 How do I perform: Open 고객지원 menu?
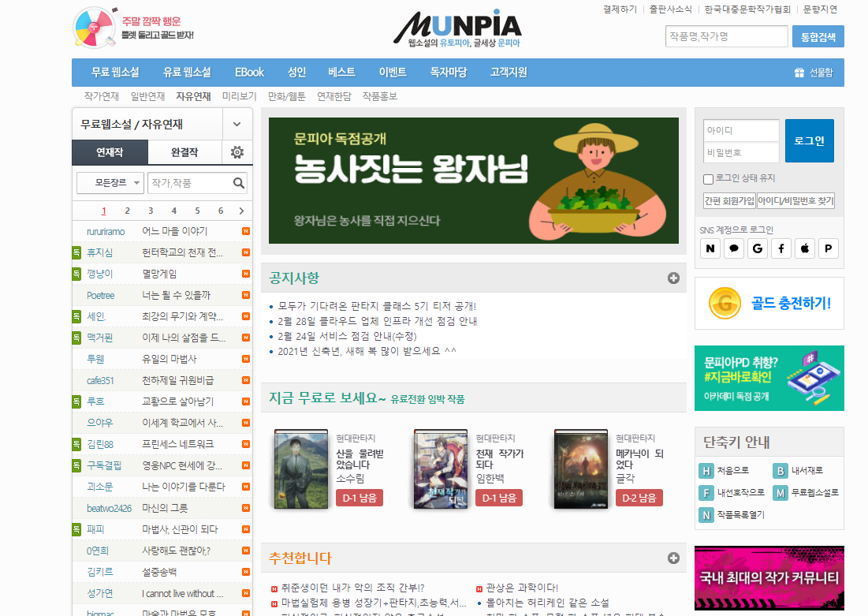(509, 72)
